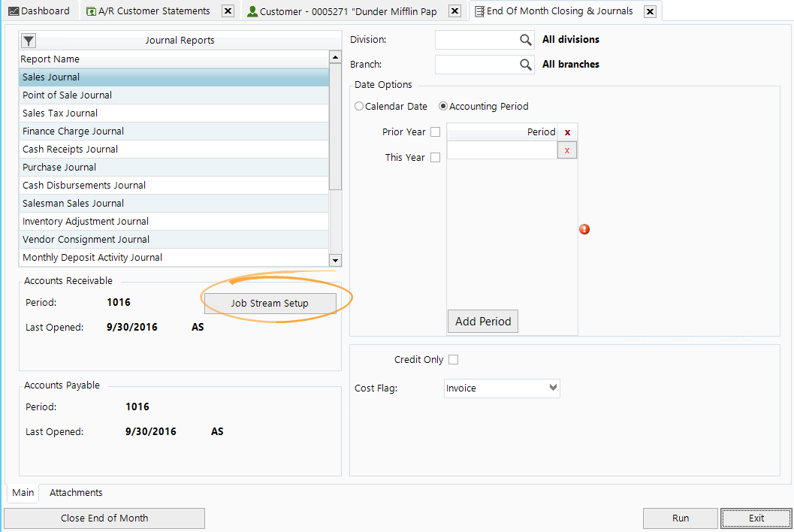794x532 pixels.
Task: Close the Dunder Mifflin customer tab
Action: pyautogui.click(x=454, y=11)
